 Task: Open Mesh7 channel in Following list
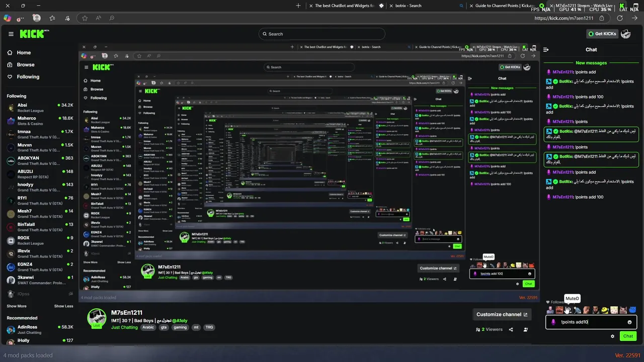[39, 214]
